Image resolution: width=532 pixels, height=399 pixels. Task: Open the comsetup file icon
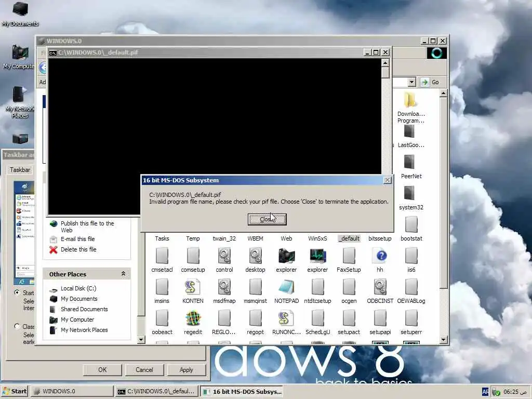pyautogui.click(x=193, y=256)
